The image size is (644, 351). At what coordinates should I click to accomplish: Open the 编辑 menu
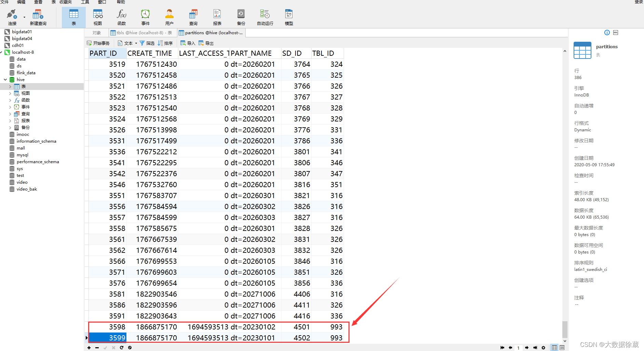[21, 2]
